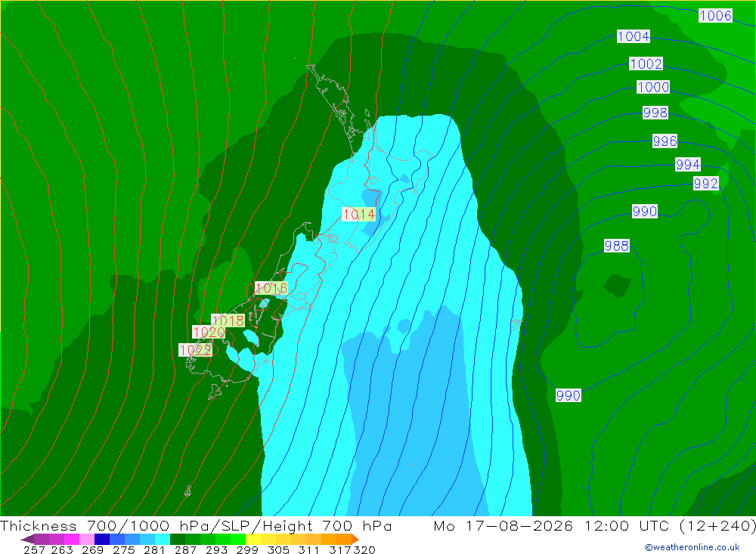Select the 287 legend value
Viewport: 756px width, 554px height.
point(186,549)
